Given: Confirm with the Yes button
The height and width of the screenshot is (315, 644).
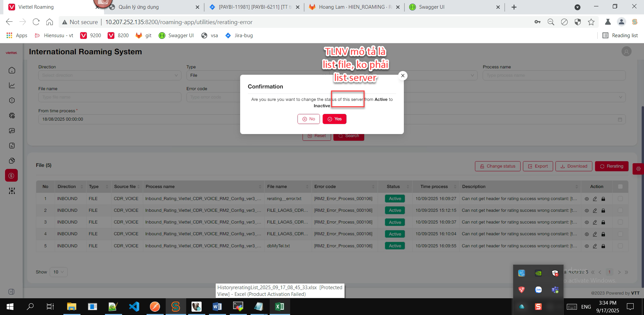Looking at the screenshot, I should click(334, 119).
